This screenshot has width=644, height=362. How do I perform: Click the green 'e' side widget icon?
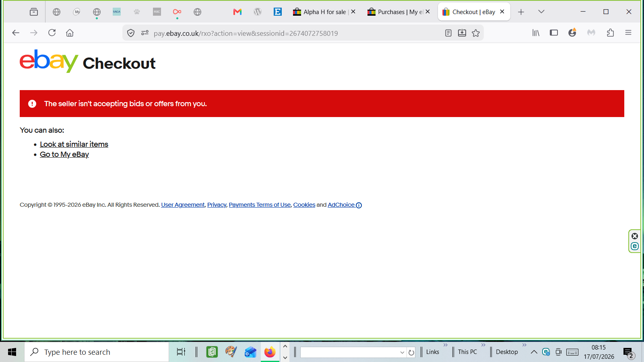(635, 246)
